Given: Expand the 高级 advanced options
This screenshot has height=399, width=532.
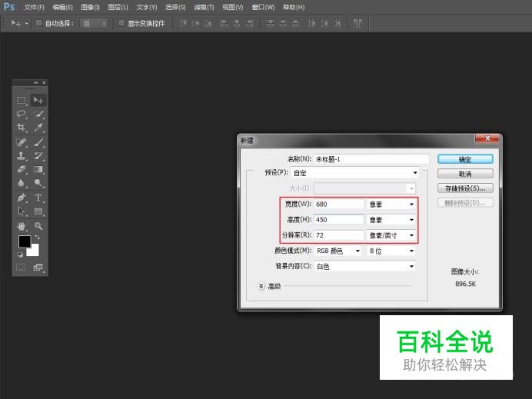Looking at the screenshot, I should [x=261, y=286].
